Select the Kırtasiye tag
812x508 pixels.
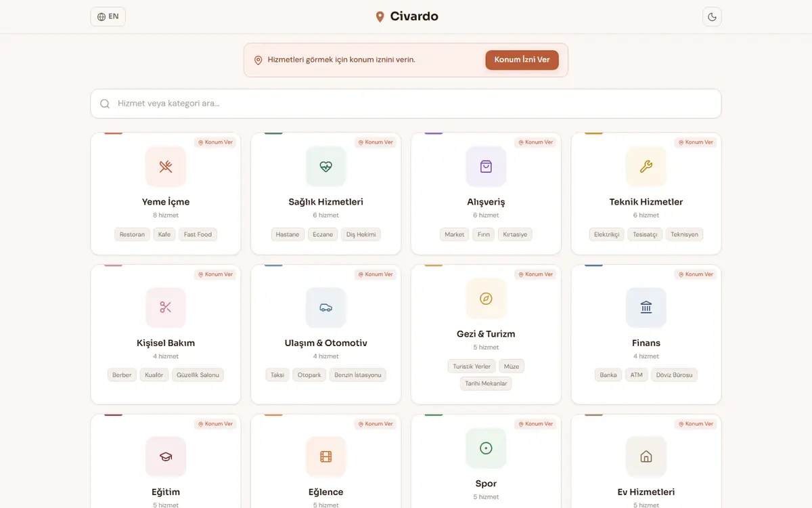coord(515,234)
